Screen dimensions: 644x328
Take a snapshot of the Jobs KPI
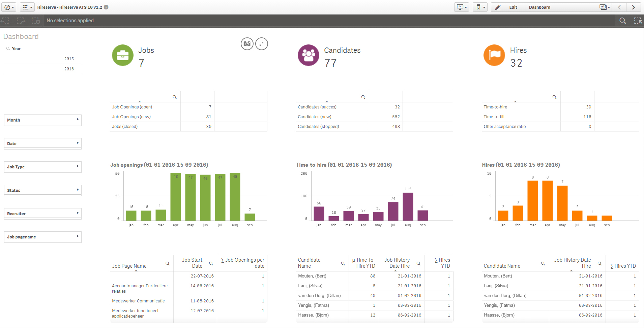click(247, 44)
